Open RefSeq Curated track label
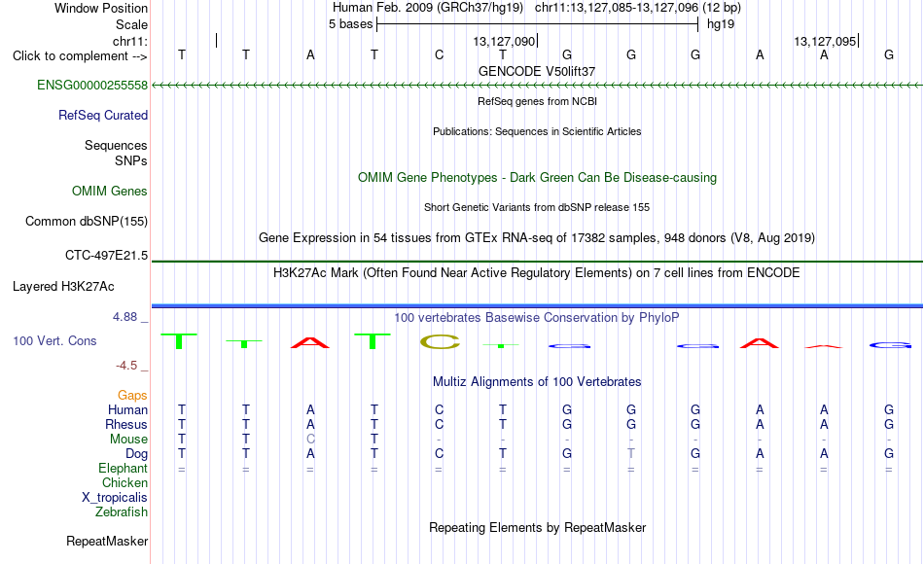 click(102, 116)
